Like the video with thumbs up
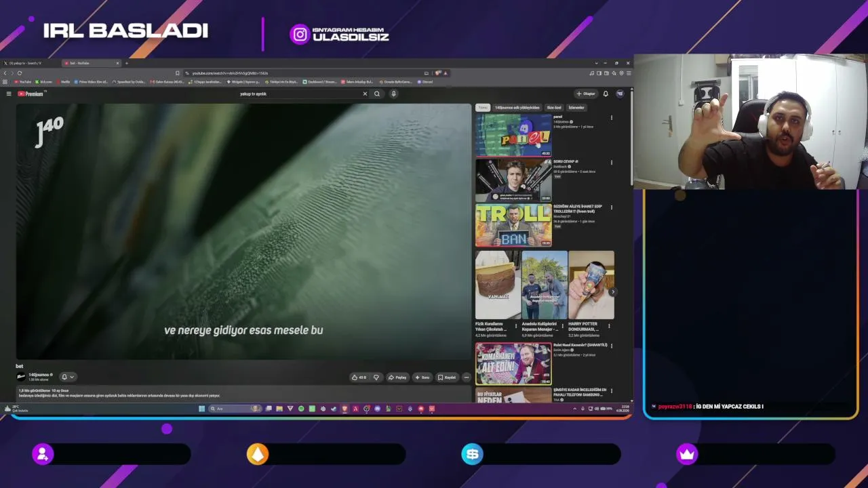Image resolution: width=868 pixels, height=488 pixels. [x=359, y=378]
